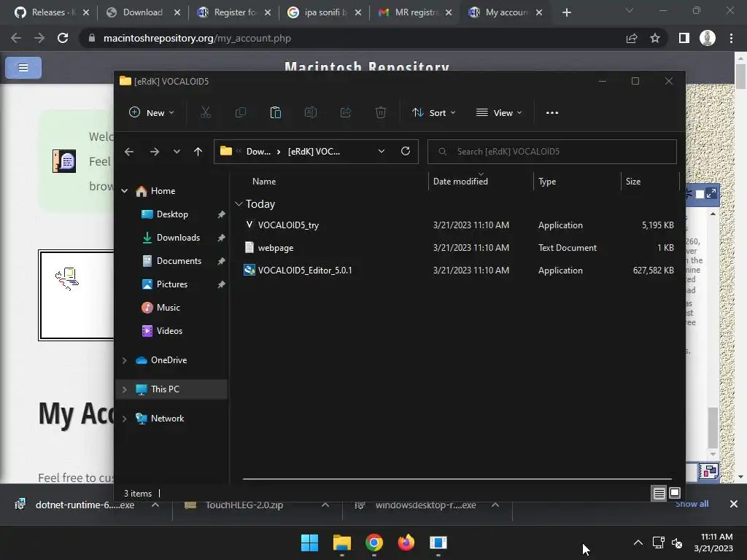The image size is (747, 560).
Task: Collapse the Today group
Action: tap(239, 204)
